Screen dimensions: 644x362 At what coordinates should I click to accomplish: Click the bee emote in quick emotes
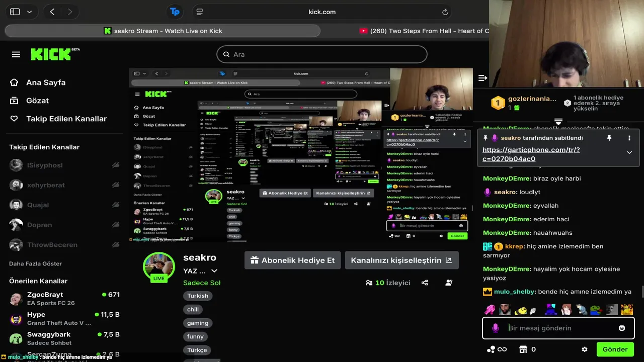pyautogui.click(x=520, y=310)
